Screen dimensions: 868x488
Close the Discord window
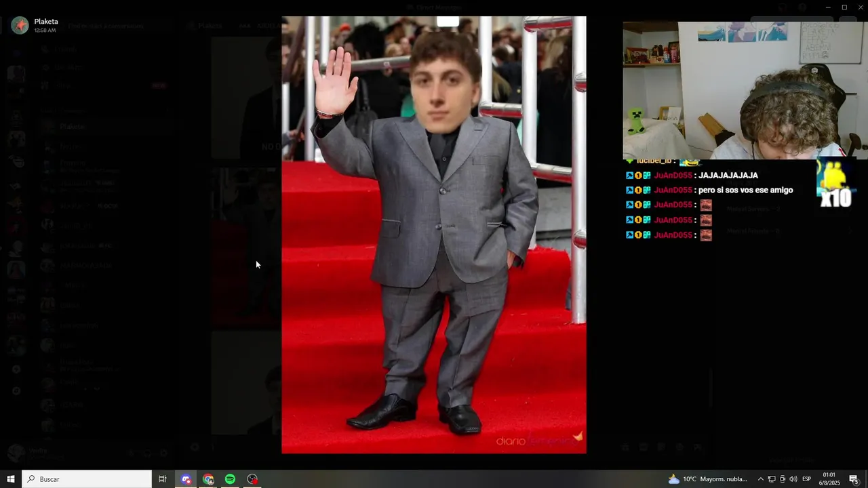[x=861, y=7]
